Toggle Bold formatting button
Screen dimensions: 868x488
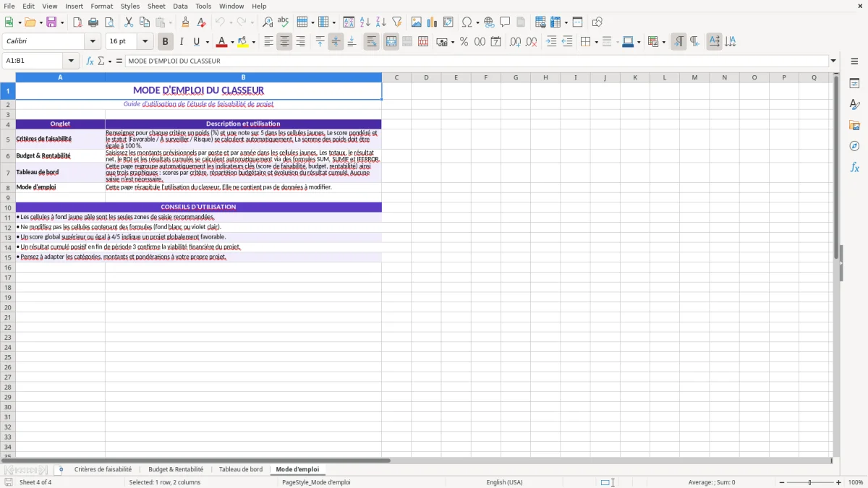(x=165, y=42)
